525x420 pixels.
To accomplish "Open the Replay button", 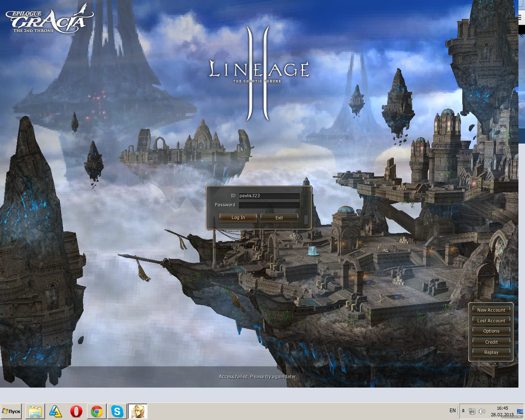I will (x=491, y=352).
